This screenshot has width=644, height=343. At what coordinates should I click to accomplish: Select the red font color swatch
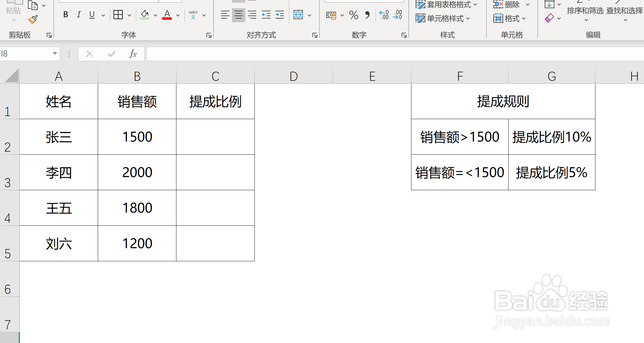click(167, 19)
